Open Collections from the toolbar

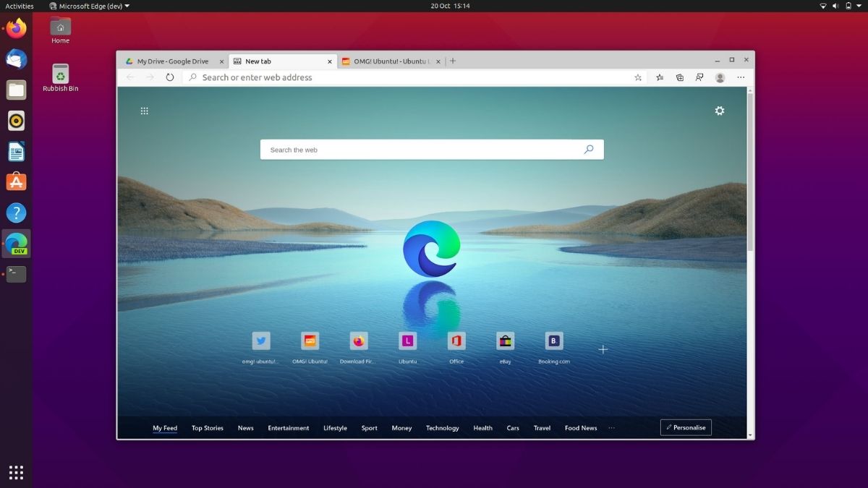[x=679, y=77]
